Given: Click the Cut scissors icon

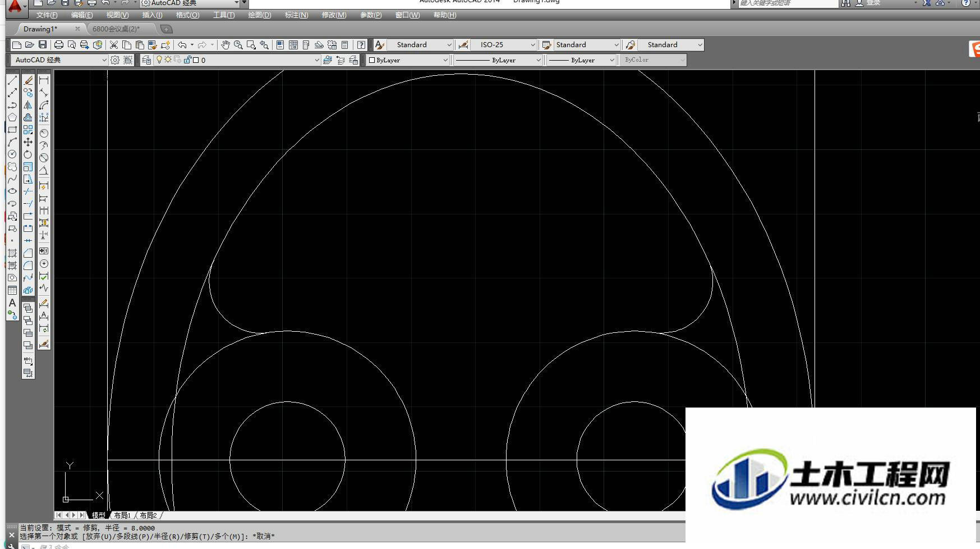Looking at the screenshot, I should [114, 45].
